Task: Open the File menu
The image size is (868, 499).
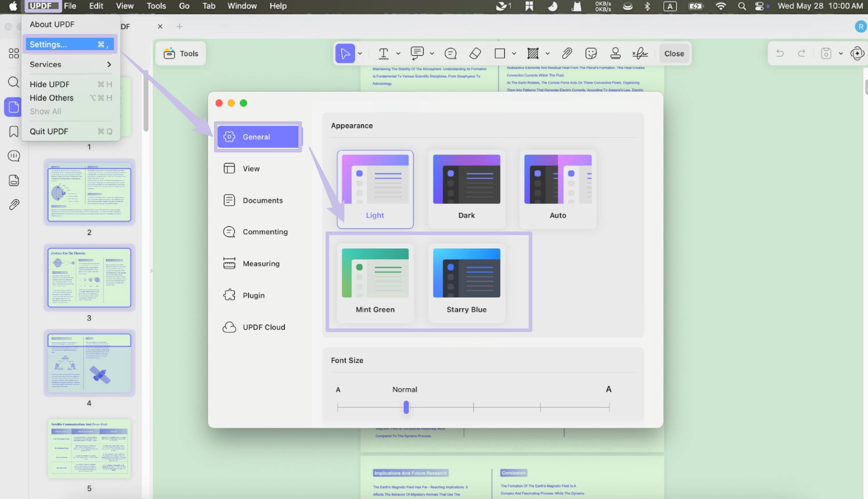Action: [70, 6]
